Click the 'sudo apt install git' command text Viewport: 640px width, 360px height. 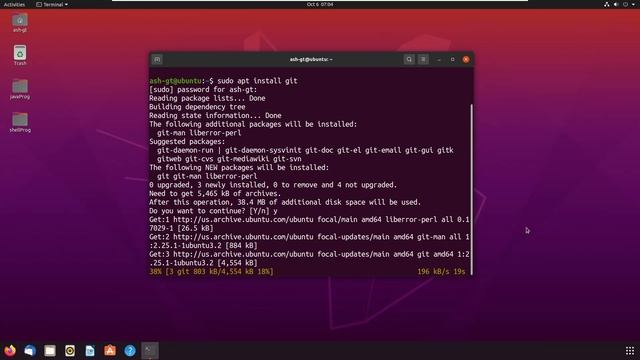click(x=257, y=81)
